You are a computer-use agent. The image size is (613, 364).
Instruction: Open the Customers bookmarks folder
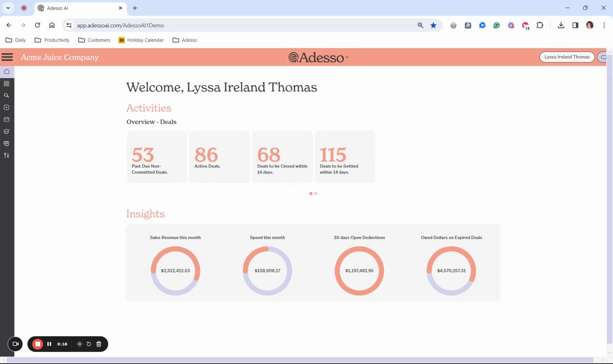click(x=94, y=40)
